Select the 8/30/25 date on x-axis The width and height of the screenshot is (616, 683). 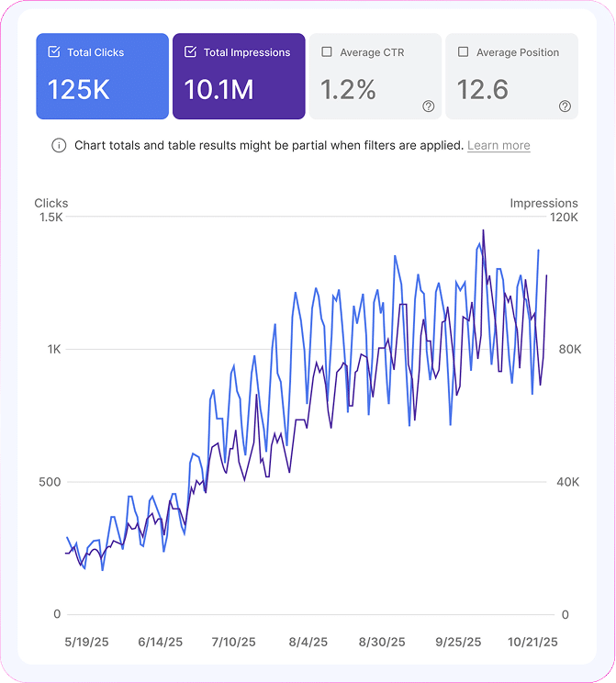[x=381, y=642]
